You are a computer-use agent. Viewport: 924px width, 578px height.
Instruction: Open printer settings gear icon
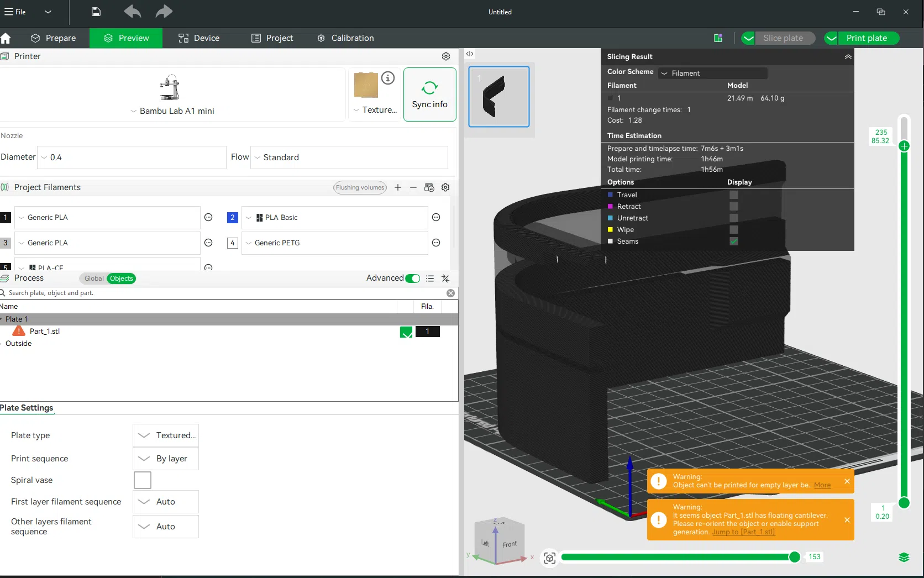pos(445,56)
